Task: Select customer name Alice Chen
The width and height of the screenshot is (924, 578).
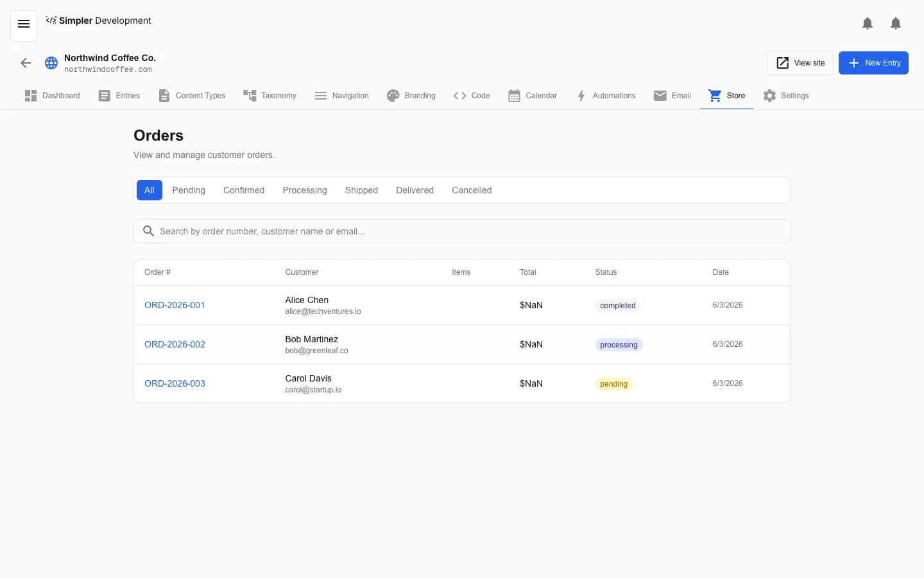Action: click(x=307, y=300)
